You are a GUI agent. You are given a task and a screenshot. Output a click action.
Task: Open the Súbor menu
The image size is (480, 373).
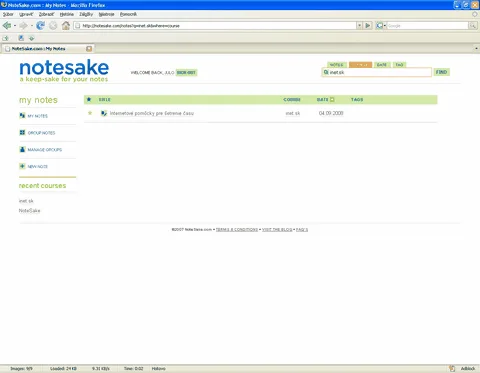(x=8, y=14)
